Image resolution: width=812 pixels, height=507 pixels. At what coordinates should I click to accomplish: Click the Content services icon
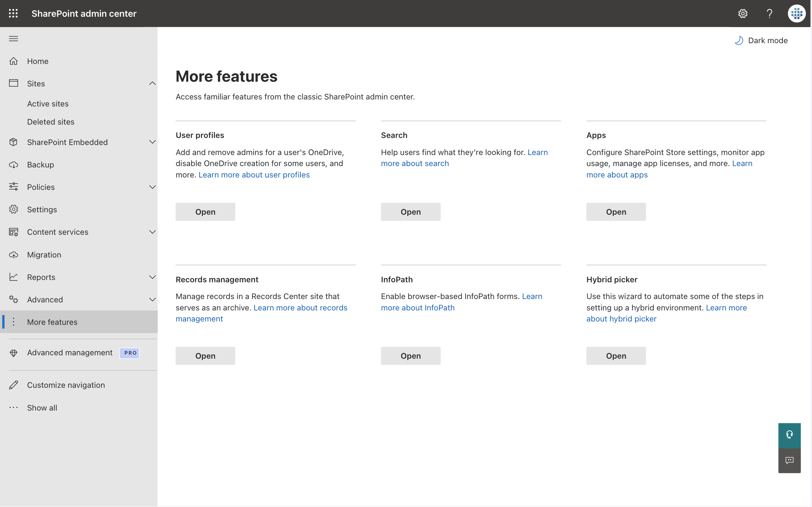(13, 232)
